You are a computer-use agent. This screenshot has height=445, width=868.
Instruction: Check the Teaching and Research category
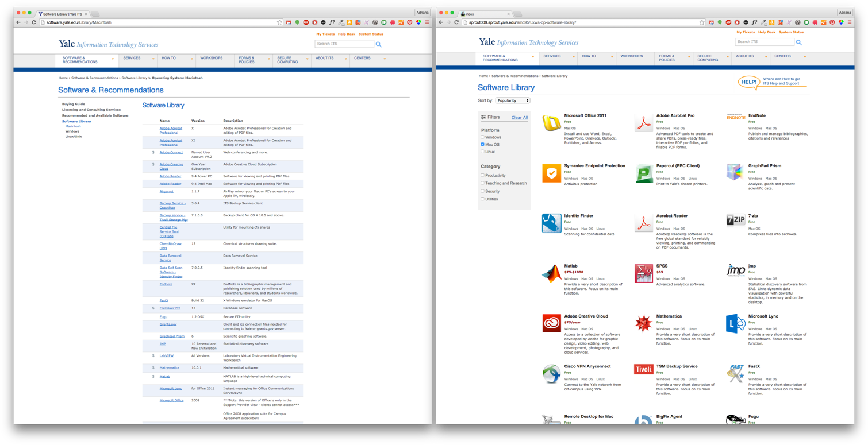pyautogui.click(x=482, y=183)
